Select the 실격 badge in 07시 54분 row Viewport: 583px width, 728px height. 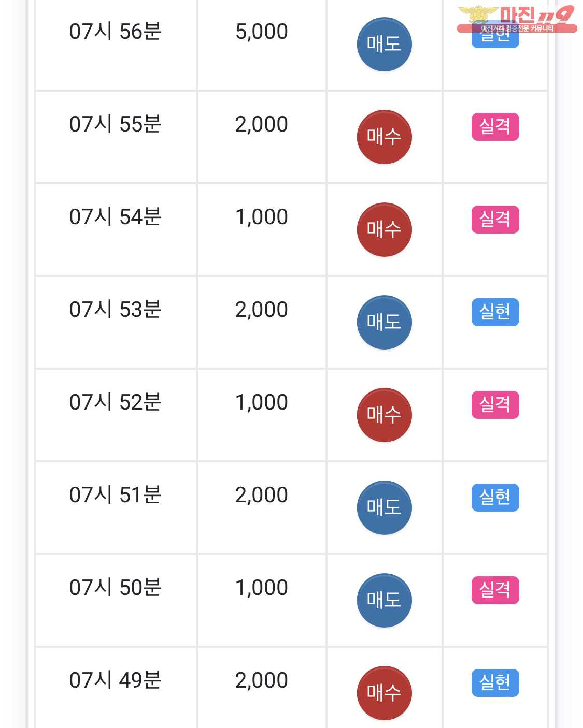click(x=495, y=219)
